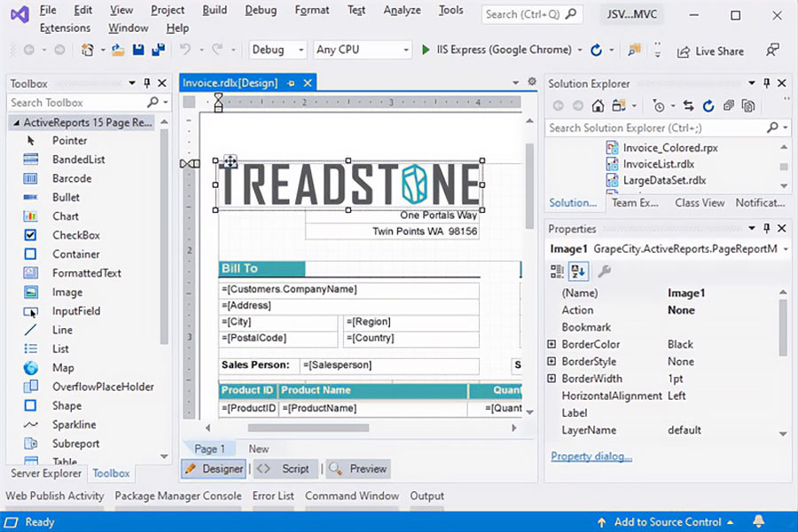The width and height of the screenshot is (798, 532).
Task: Open the Any CPU platform dropdown
Action: pyautogui.click(x=363, y=50)
